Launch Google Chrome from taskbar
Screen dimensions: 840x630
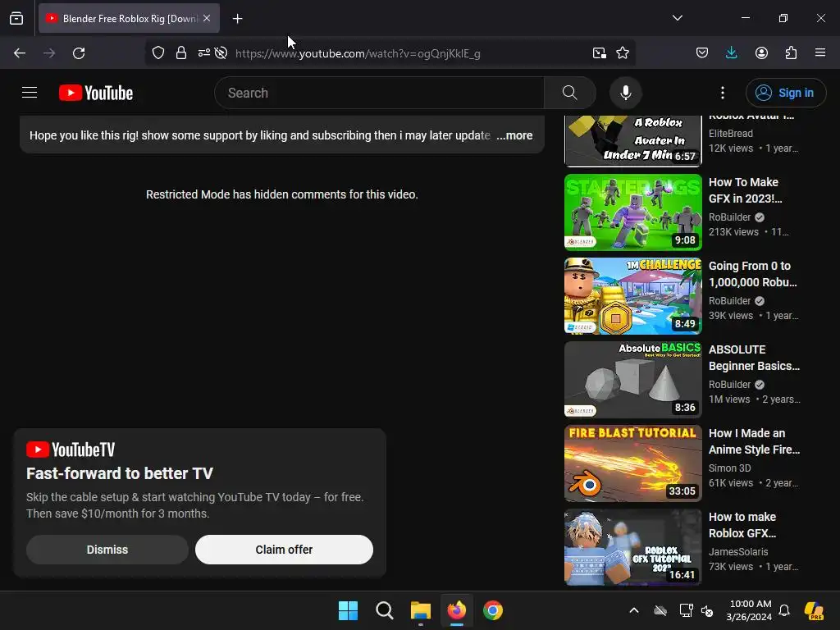(x=493, y=610)
